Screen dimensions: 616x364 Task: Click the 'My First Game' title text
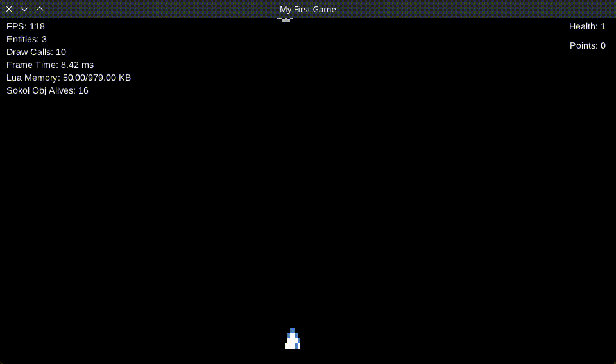pyautogui.click(x=307, y=9)
